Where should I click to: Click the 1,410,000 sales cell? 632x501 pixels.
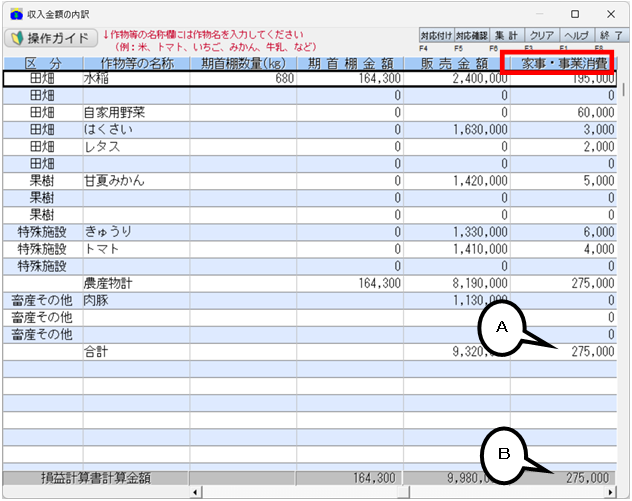point(457,249)
